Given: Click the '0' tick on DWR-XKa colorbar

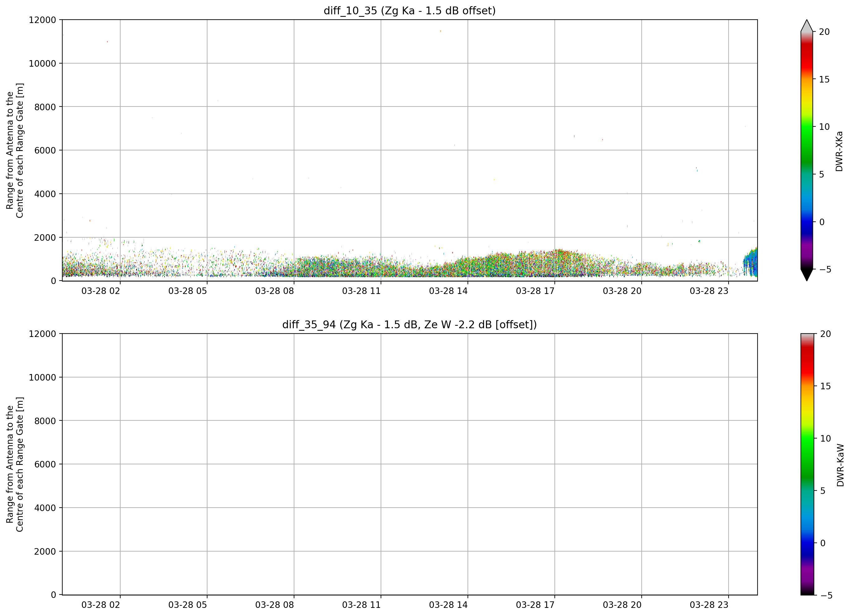Looking at the screenshot, I should click(821, 222).
